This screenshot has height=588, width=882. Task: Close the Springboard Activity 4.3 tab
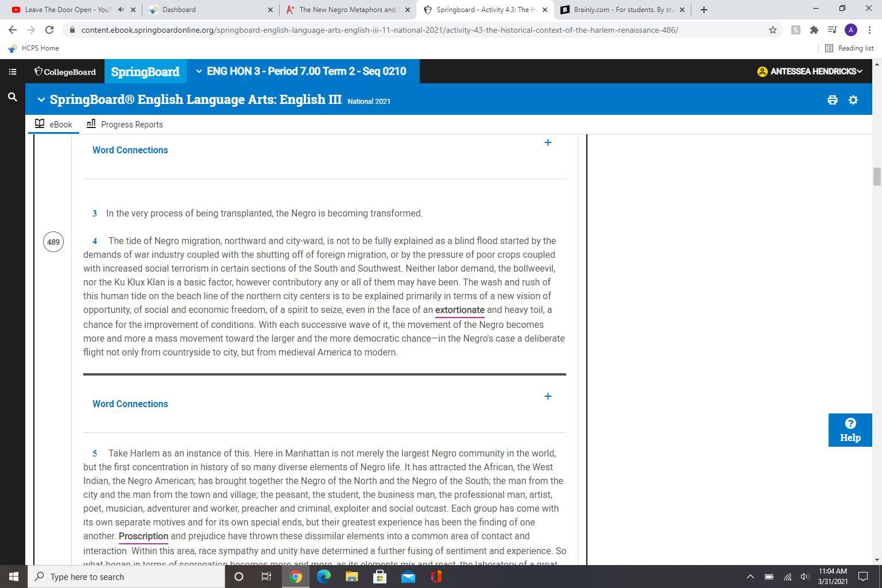point(545,10)
